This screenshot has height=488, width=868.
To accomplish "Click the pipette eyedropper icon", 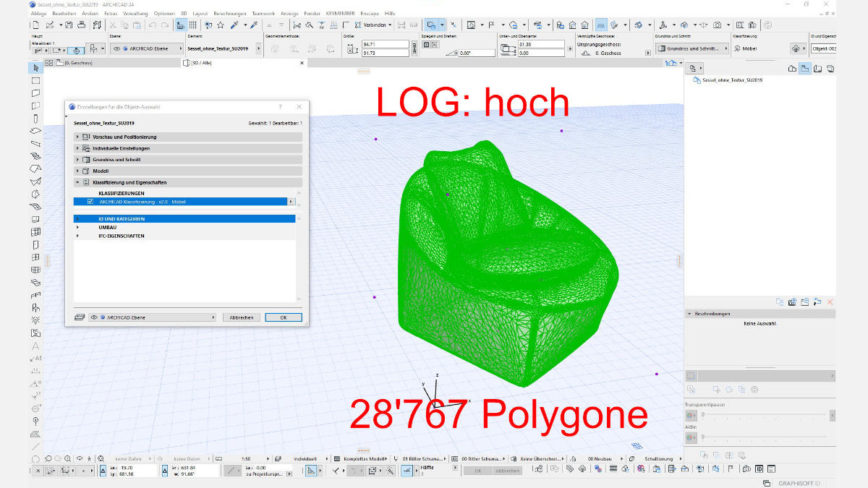I will point(235,25).
